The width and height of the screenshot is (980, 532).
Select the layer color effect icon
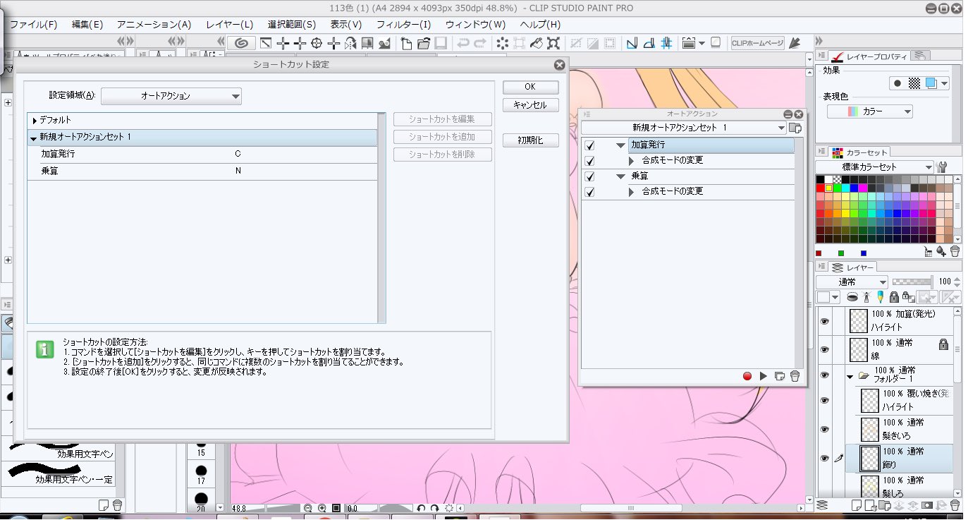(x=931, y=83)
